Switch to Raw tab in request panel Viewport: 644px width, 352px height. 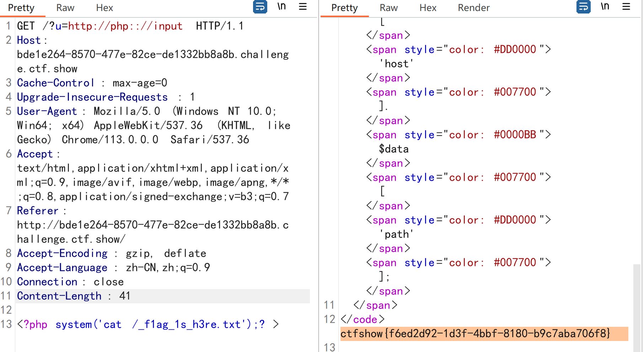(x=65, y=8)
